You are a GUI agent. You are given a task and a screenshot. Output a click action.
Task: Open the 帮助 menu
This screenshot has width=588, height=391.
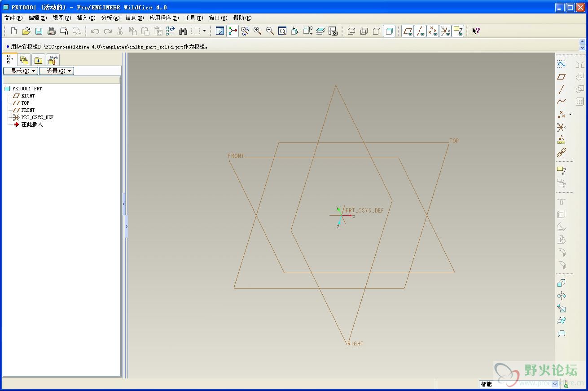(x=242, y=18)
